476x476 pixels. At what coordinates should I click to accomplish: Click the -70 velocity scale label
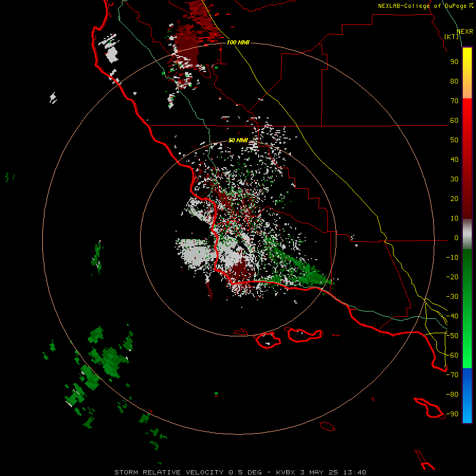click(452, 375)
